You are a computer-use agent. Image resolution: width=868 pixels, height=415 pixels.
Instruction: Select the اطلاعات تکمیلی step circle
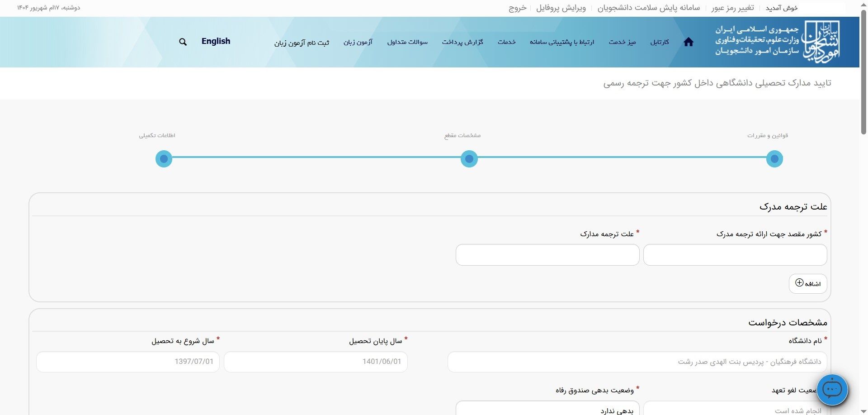164,159
